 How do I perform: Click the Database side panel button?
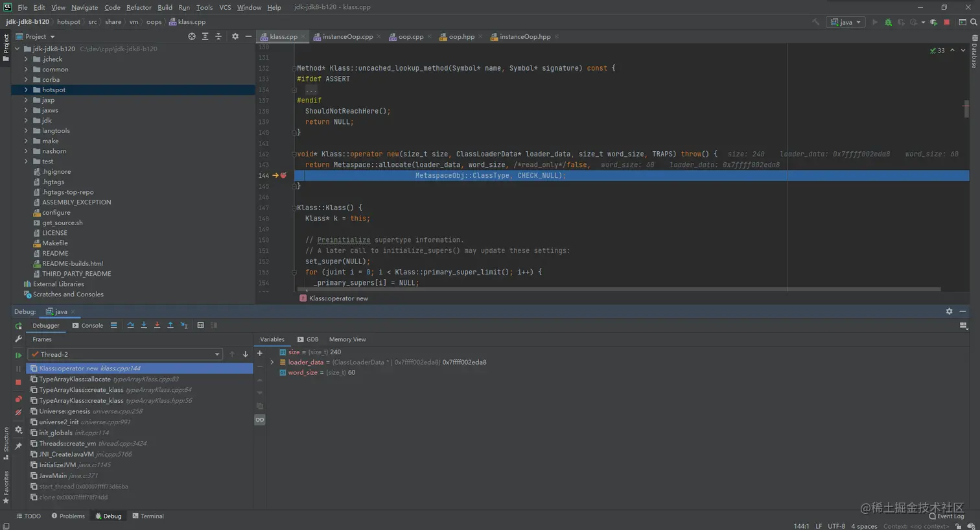pyautogui.click(x=974, y=52)
